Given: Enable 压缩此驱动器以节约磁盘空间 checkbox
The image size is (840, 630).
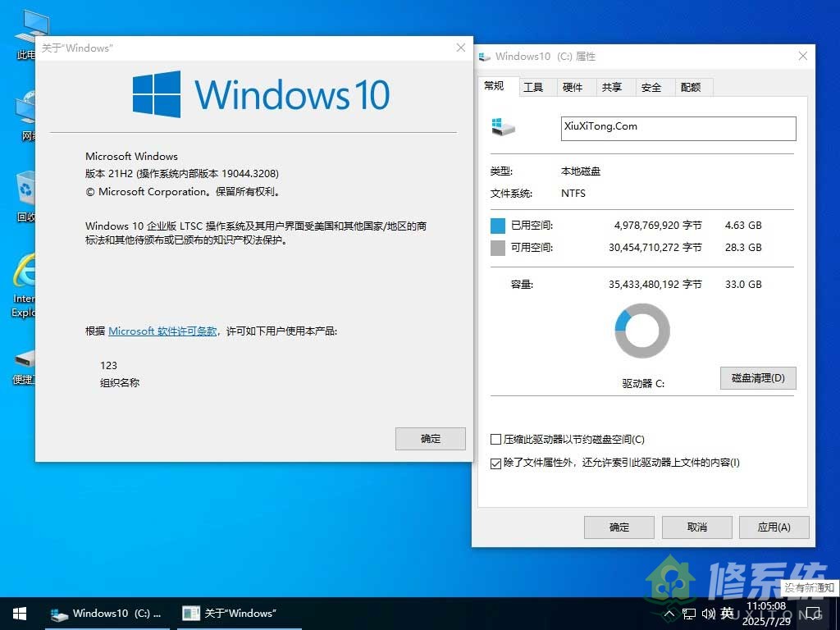Looking at the screenshot, I should tap(495, 439).
